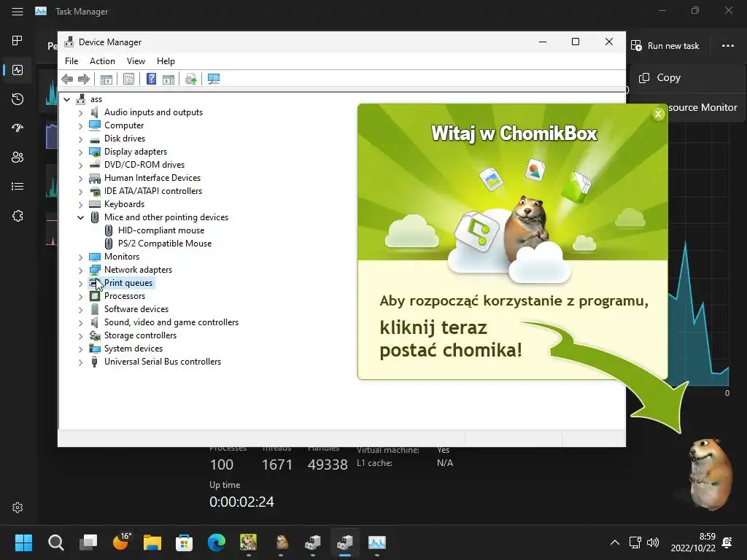Screen dimensions: 747x560
Task: Select Sound, video and game controllers
Action: pos(171,322)
